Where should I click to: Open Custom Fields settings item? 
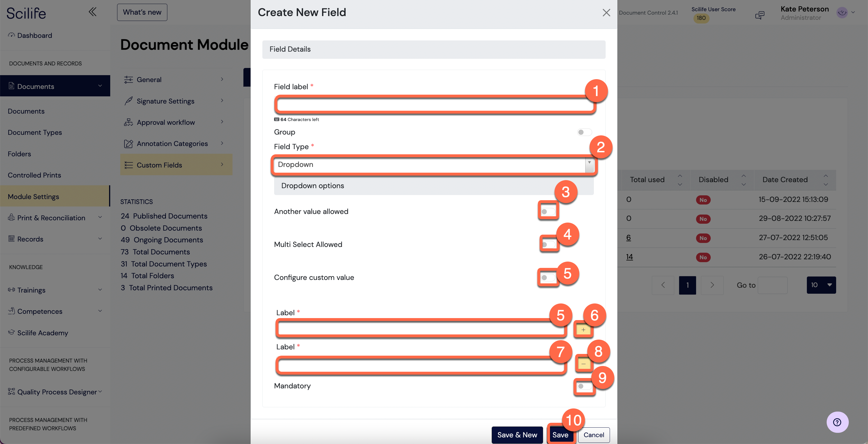(x=176, y=165)
